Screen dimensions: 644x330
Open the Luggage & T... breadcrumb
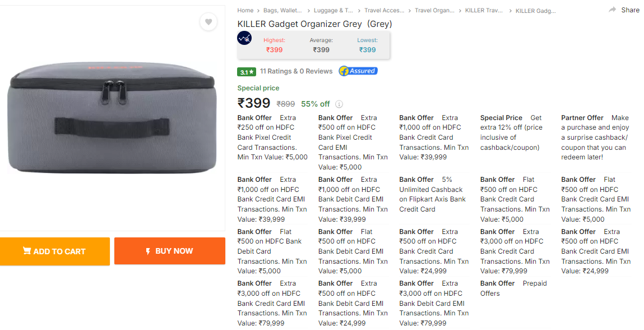click(x=333, y=10)
